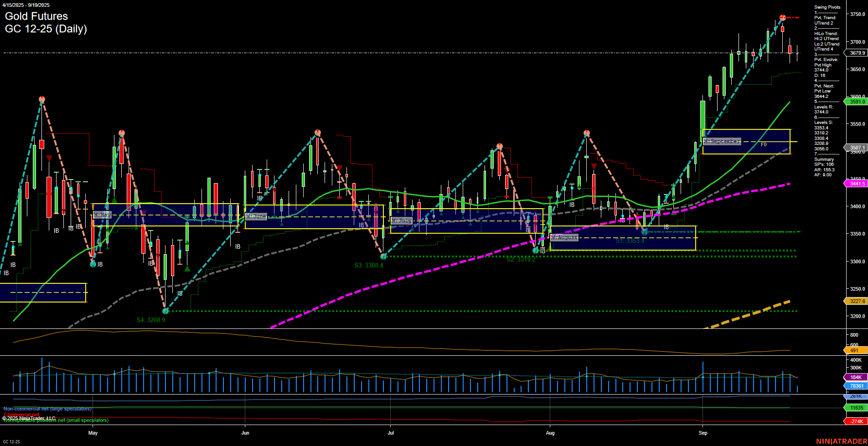Click the 261K COT value tag
The width and height of the screenshot is (868, 446).
pos(856,396)
